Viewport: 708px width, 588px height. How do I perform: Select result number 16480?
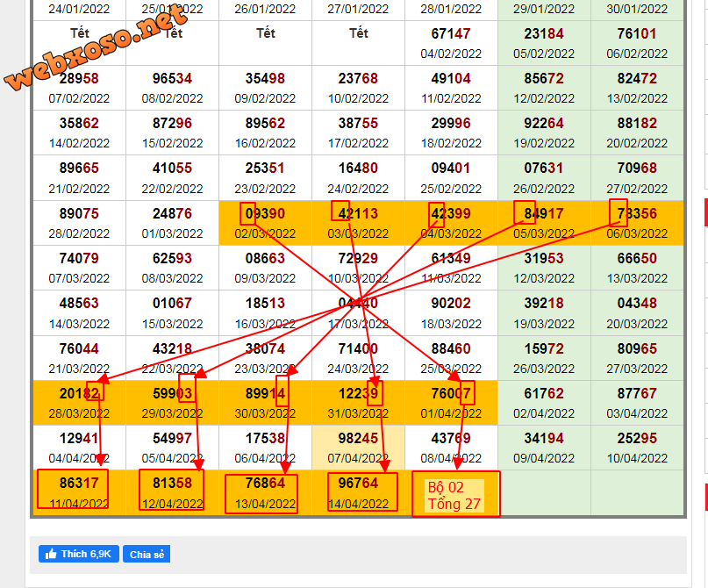click(x=358, y=168)
